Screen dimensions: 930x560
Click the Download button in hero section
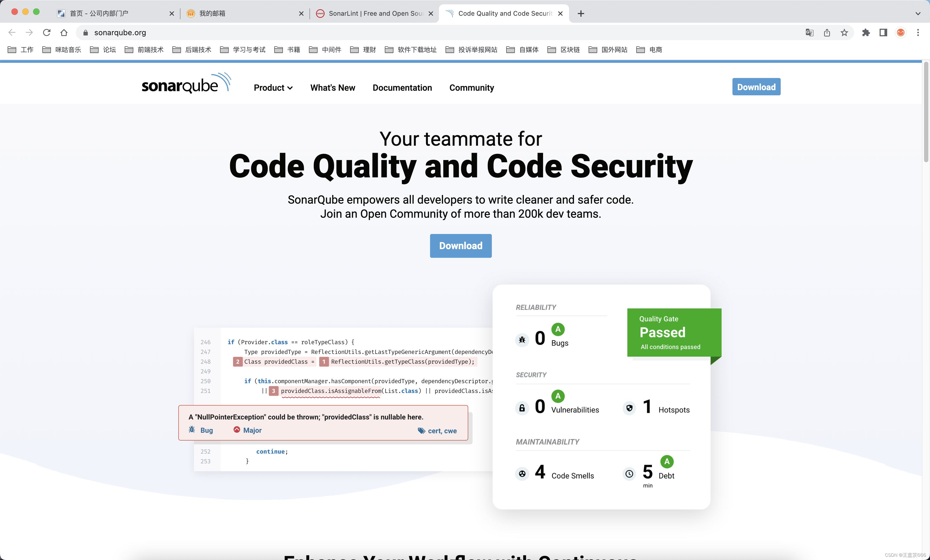461,246
